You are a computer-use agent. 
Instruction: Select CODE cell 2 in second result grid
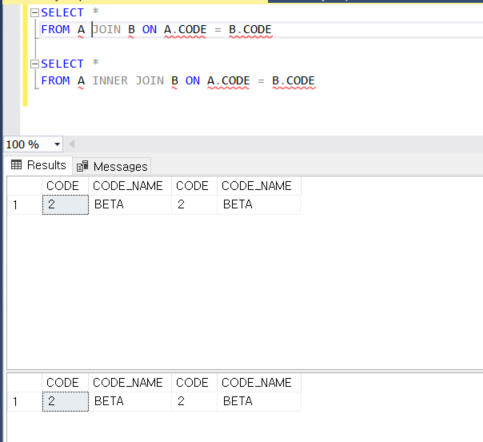click(65, 401)
